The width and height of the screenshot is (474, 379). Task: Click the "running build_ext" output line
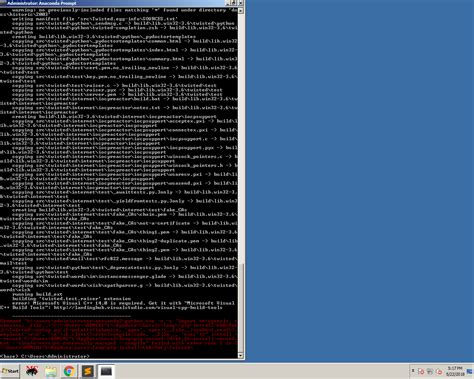coord(37,294)
